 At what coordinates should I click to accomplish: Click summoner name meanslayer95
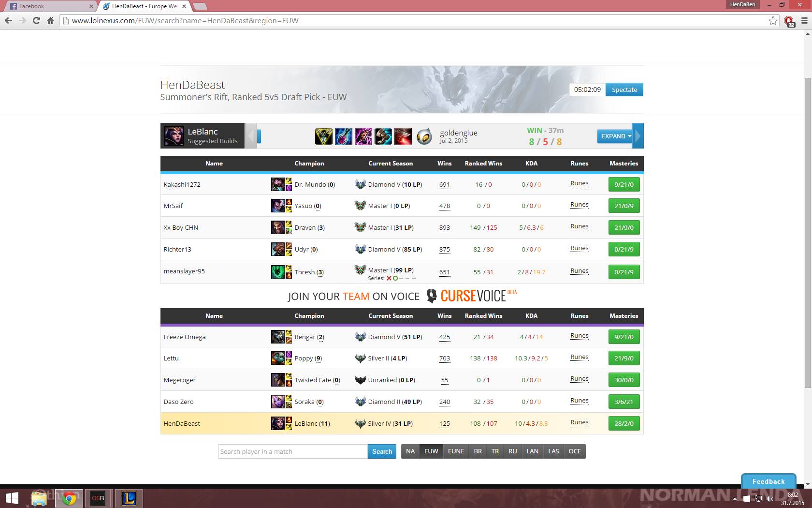(184, 271)
